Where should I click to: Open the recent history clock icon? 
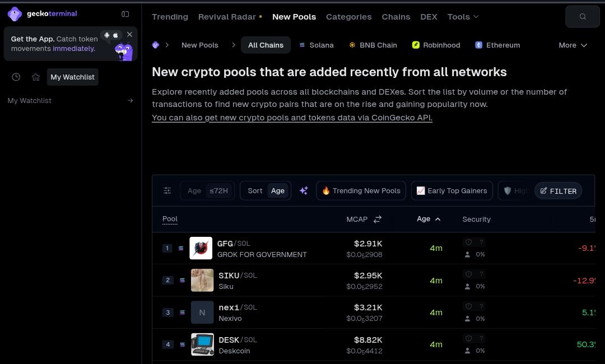[16, 77]
